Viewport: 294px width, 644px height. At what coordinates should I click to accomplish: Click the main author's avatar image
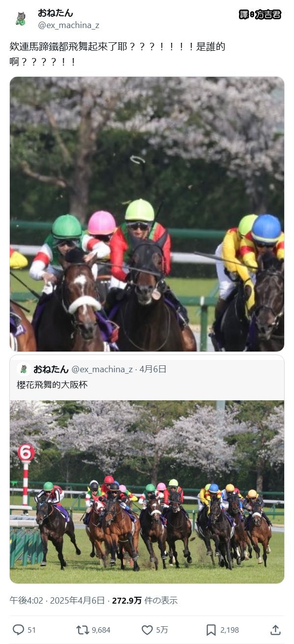click(x=20, y=19)
